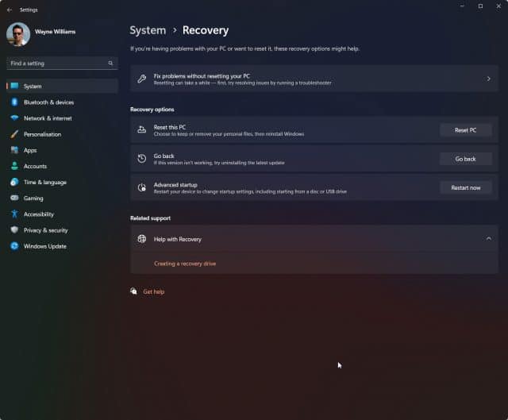Viewport: 508px width, 420px height.
Task: Collapse the Help with Recovery section
Action: tap(489, 239)
